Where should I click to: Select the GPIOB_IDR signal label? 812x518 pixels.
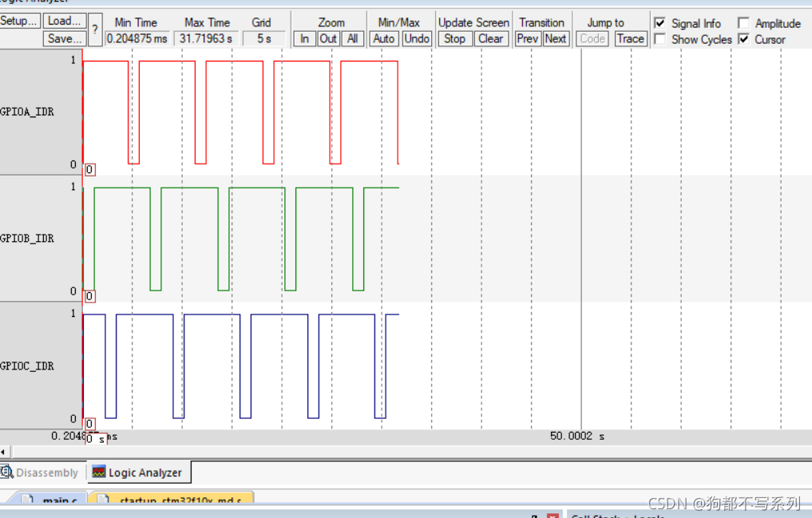point(27,239)
